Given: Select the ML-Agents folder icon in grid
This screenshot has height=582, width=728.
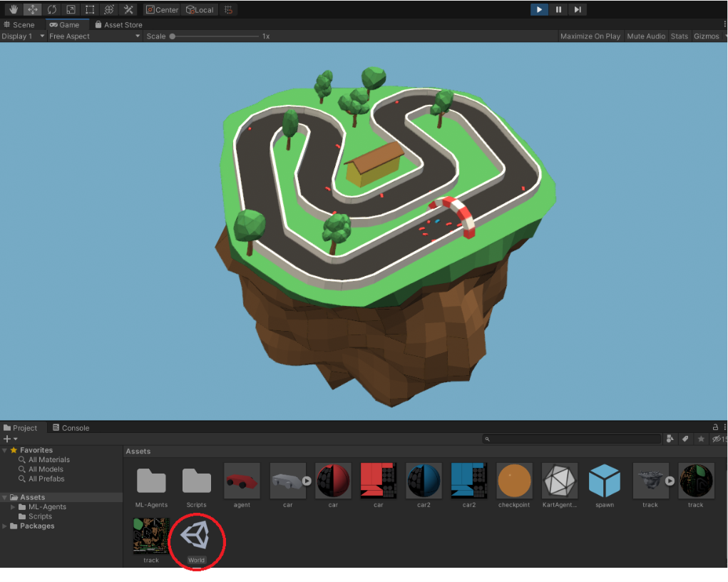Looking at the screenshot, I should (151, 481).
